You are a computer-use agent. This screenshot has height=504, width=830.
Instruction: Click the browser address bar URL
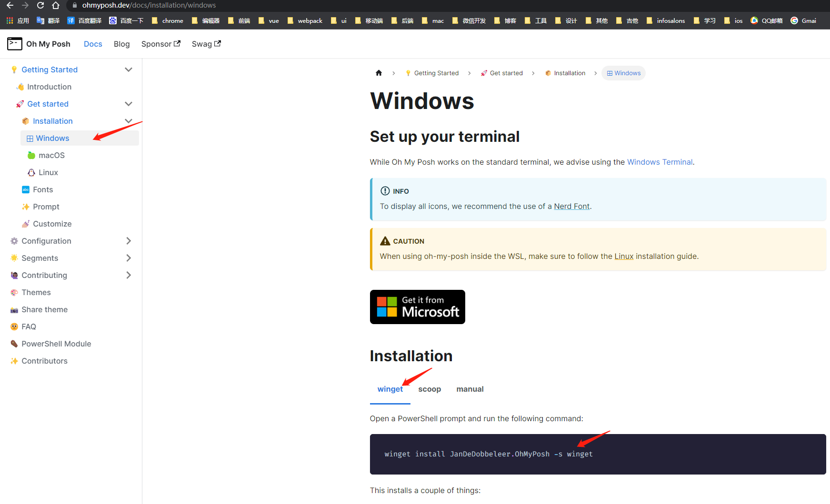[149, 5]
